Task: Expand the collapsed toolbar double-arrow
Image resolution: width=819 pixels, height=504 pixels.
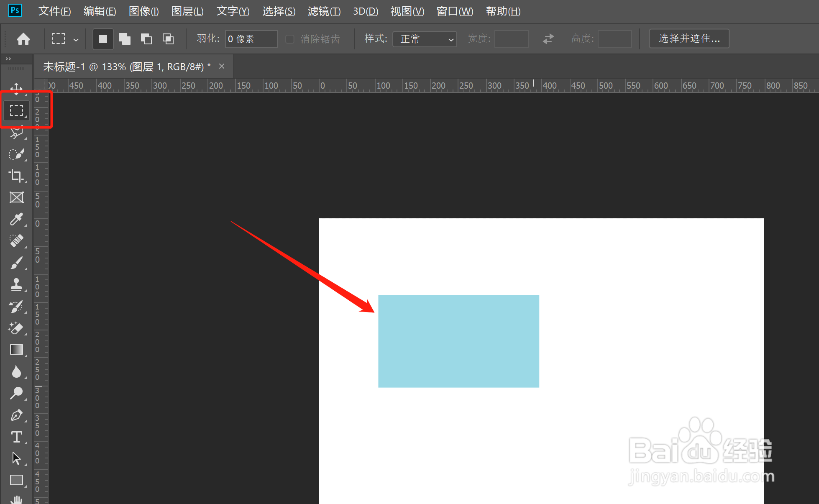Action: (x=8, y=59)
